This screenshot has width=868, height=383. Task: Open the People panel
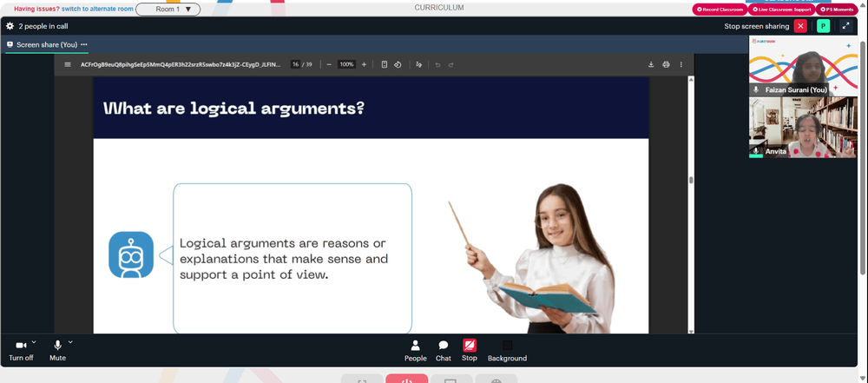click(415, 351)
